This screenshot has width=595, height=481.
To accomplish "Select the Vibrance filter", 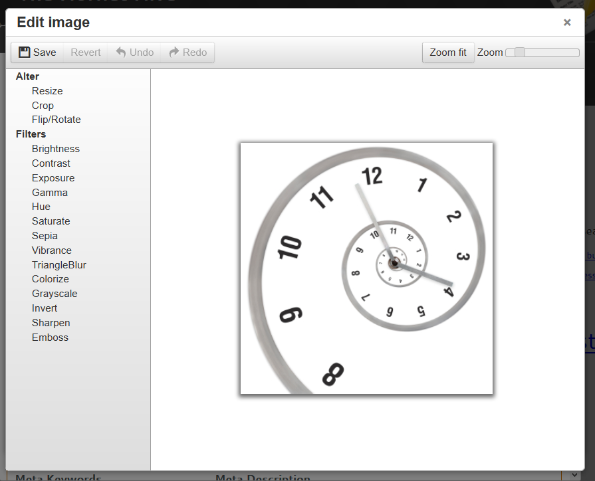I will point(52,250).
